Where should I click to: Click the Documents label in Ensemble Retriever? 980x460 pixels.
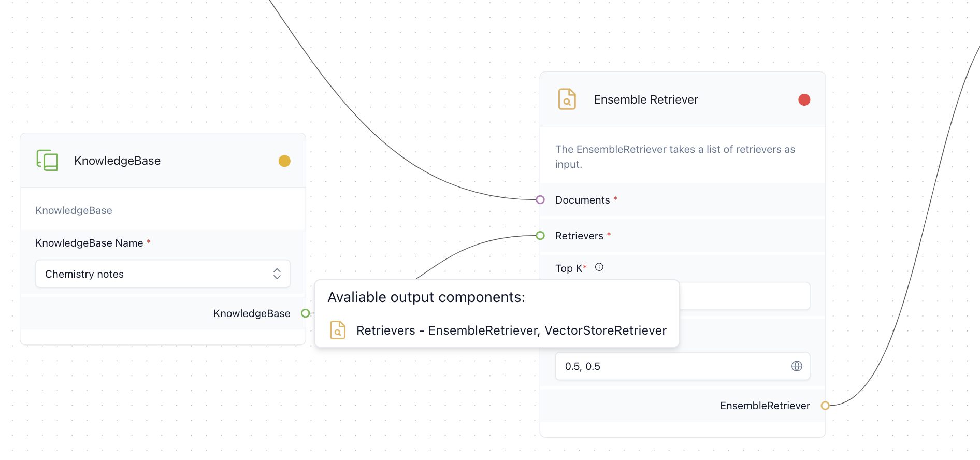coord(582,200)
